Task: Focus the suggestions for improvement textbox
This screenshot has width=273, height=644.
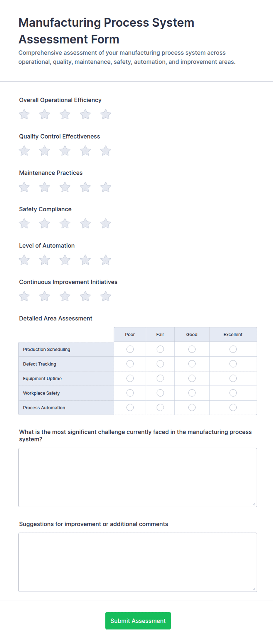Action: click(138, 562)
